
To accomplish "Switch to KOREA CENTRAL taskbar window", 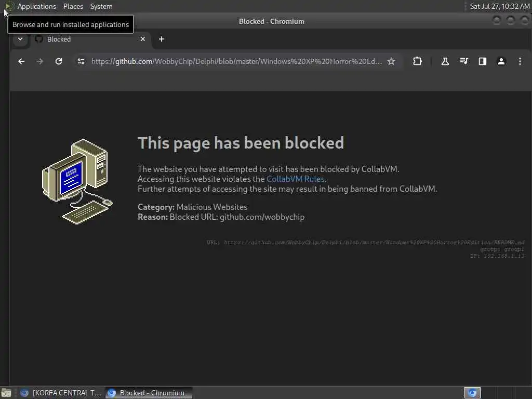I will [x=61, y=393].
